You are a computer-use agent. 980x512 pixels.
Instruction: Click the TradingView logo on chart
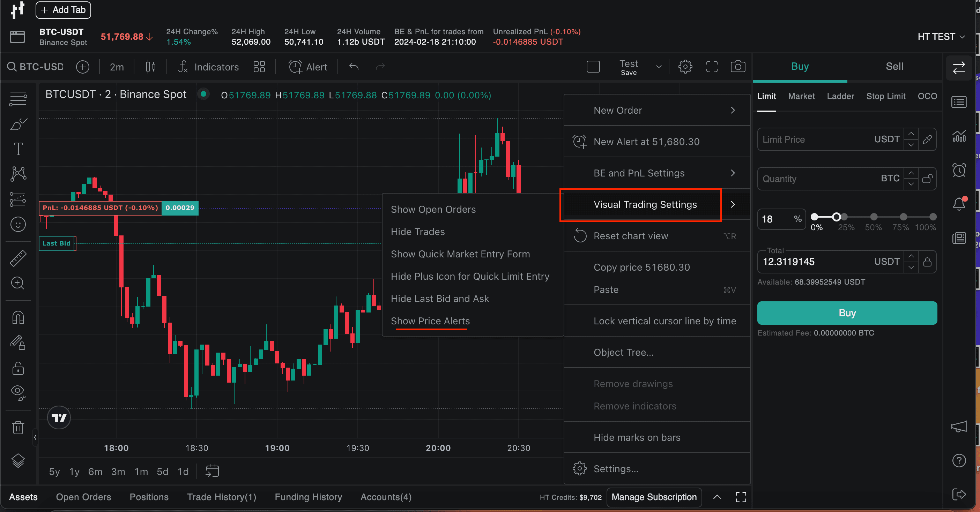coord(59,418)
